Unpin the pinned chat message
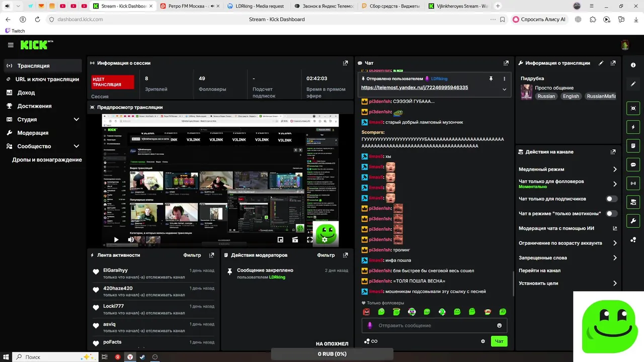 pos(491,78)
